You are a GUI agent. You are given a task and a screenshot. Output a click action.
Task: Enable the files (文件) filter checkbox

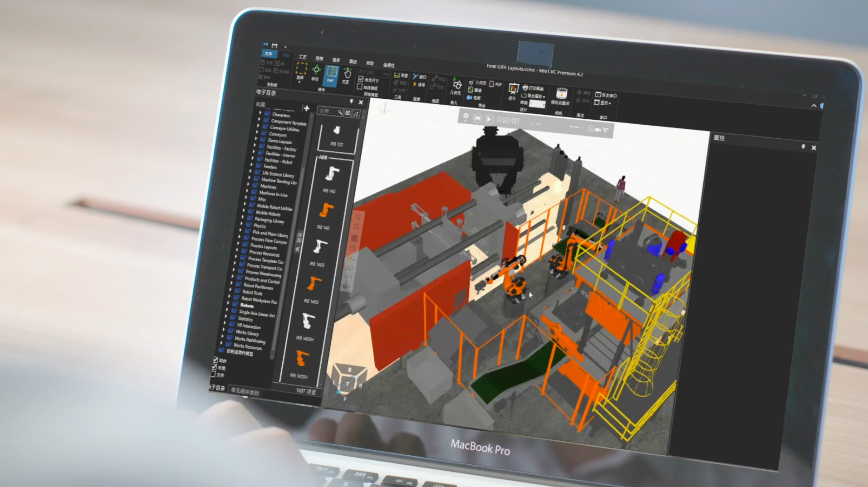click(x=213, y=374)
